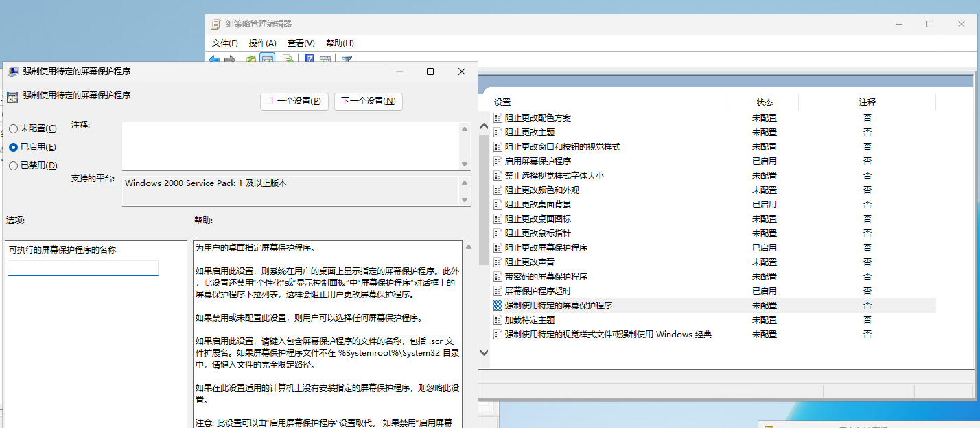
Task: Toggle the highlighted console tree icon
Action: 268,60
